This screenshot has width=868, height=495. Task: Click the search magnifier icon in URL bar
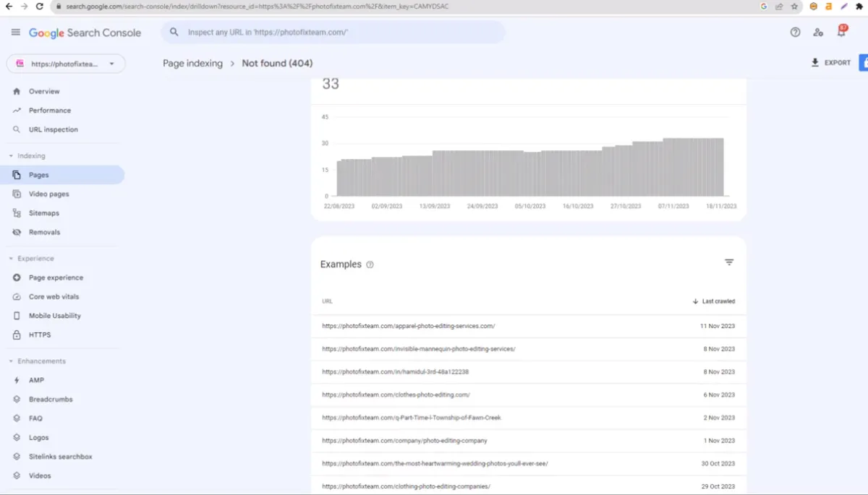point(174,33)
